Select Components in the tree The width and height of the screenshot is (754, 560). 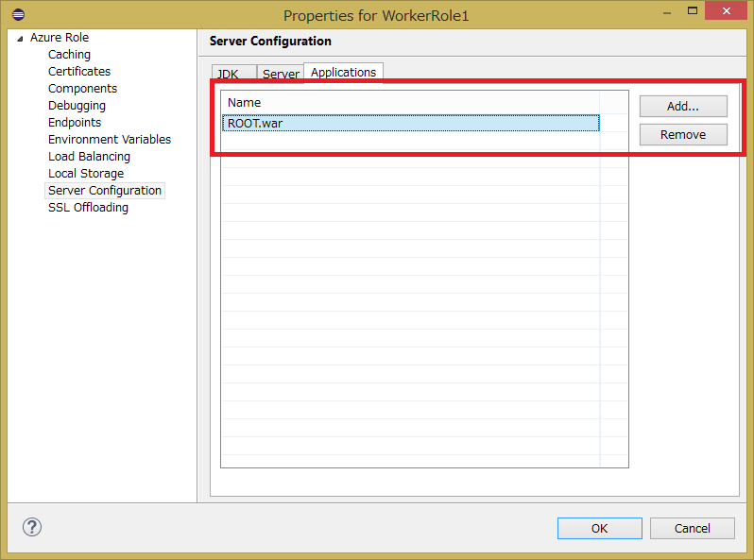point(83,89)
